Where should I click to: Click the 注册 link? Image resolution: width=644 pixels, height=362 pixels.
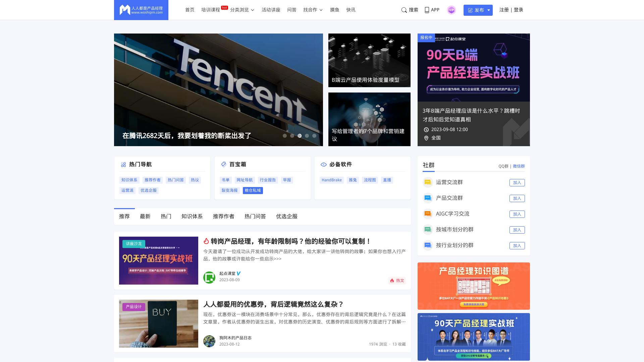click(504, 10)
